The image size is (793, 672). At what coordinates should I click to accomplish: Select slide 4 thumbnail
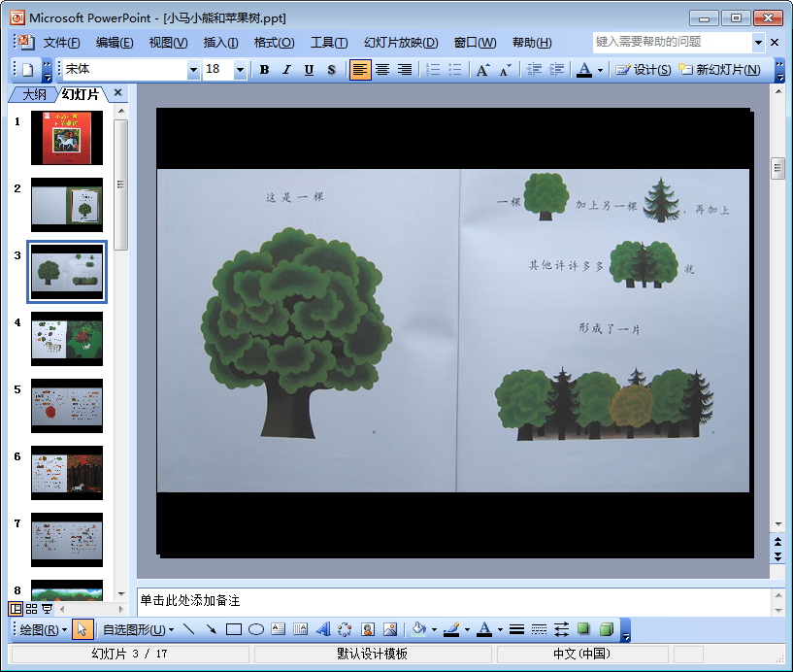[x=67, y=339]
